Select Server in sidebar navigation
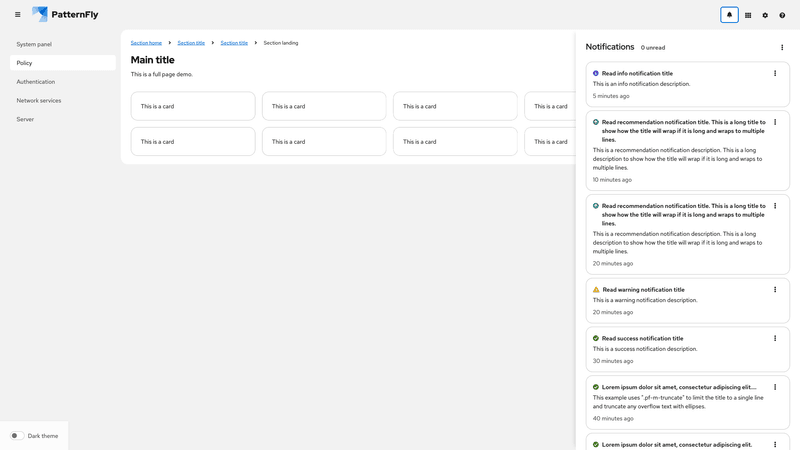Viewport: 800px width, 450px height. (x=25, y=119)
